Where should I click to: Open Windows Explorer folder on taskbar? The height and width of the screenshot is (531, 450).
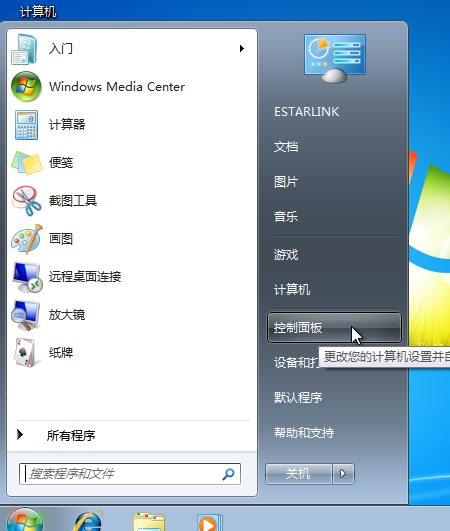149,522
